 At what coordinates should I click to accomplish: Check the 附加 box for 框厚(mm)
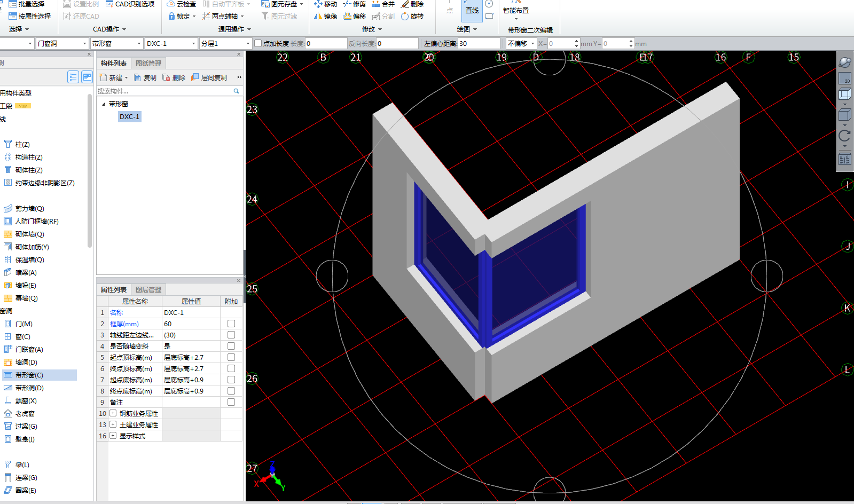pos(231,324)
